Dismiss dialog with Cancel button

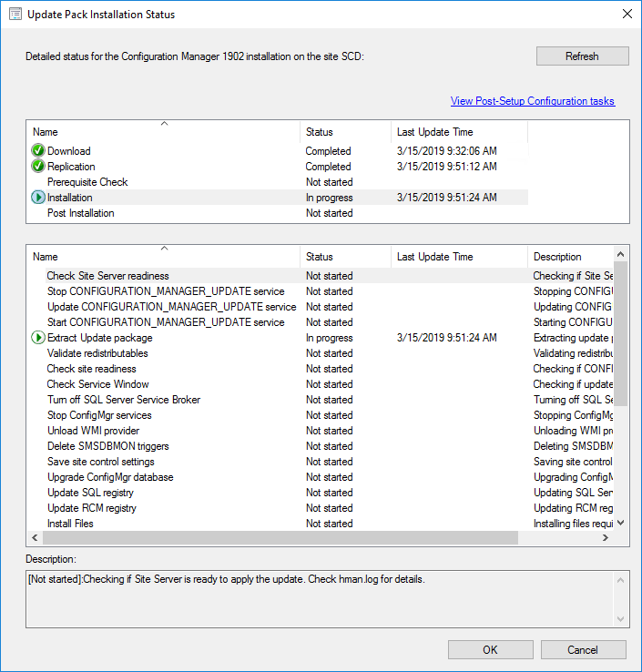[x=583, y=650]
